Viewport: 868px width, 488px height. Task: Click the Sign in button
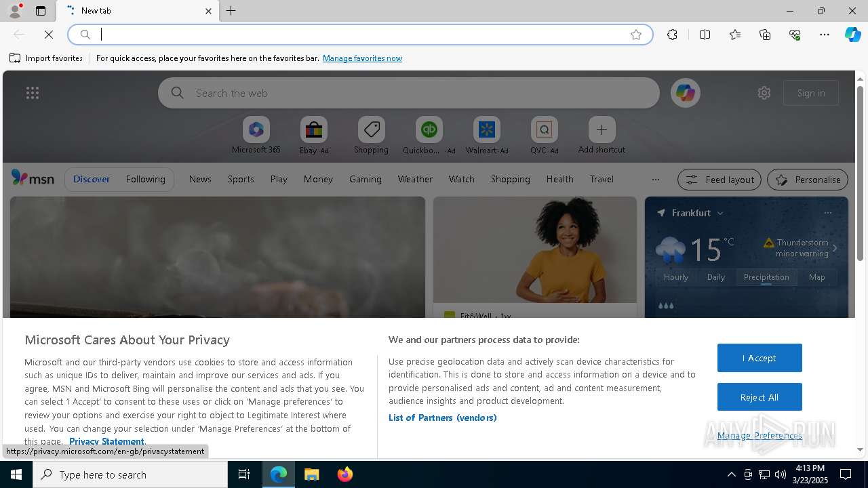(811, 93)
